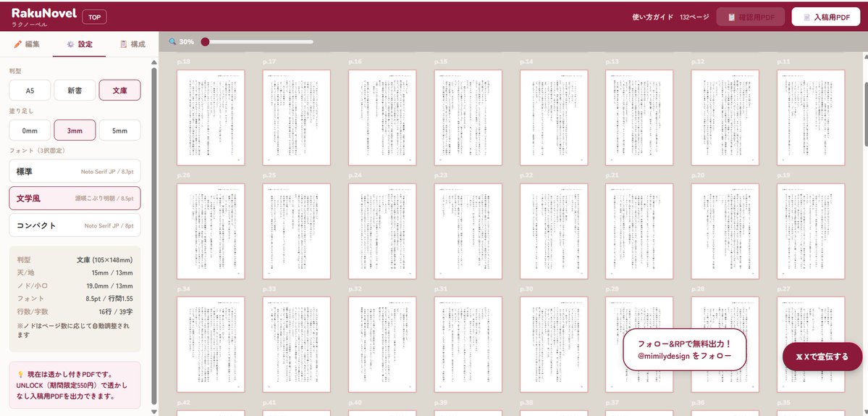
Task: Open page p.13 thumbnail
Action: click(x=639, y=117)
